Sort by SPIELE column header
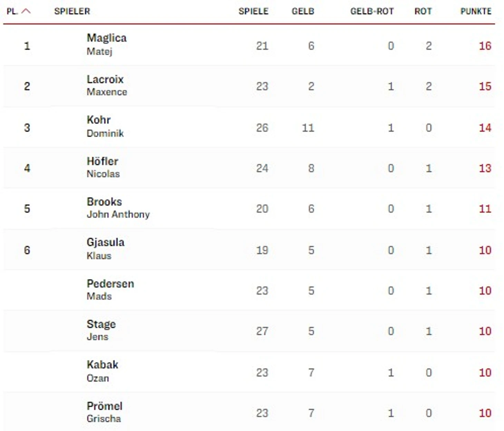This screenshot has width=504, height=431. click(253, 11)
